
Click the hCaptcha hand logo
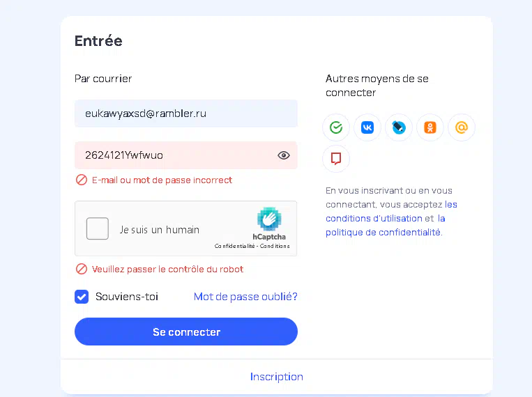coord(269,219)
